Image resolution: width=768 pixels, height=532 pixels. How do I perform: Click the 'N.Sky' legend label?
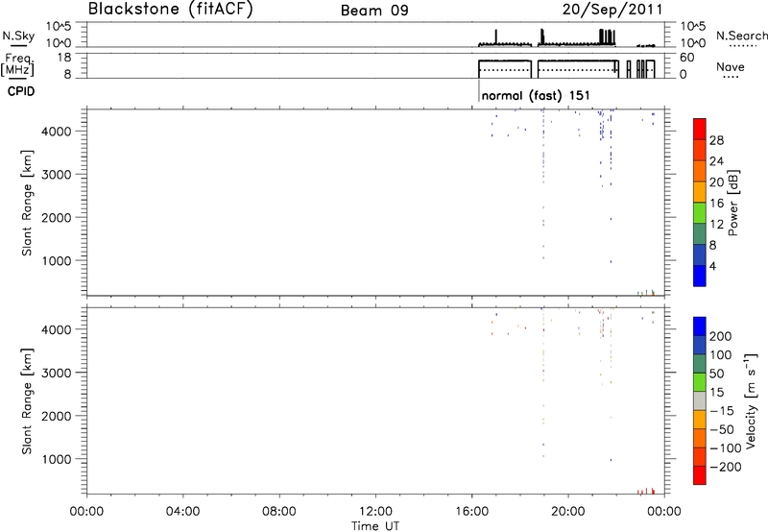click(x=18, y=36)
